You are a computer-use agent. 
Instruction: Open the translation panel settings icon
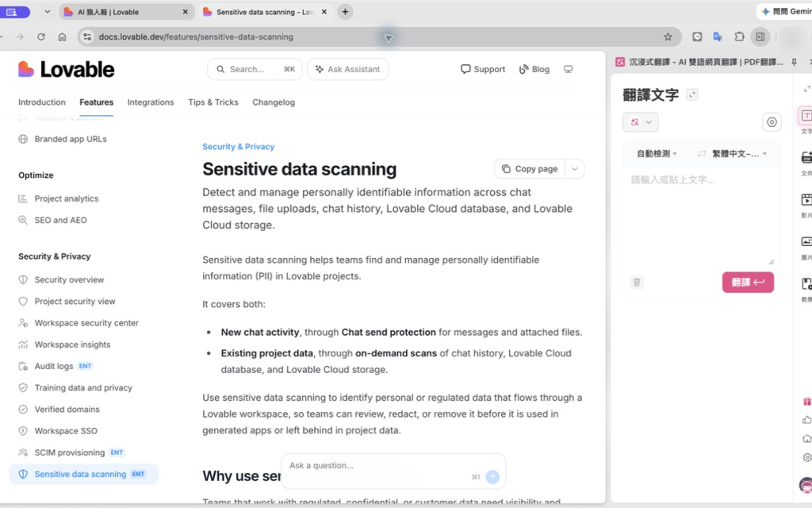[772, 122]
